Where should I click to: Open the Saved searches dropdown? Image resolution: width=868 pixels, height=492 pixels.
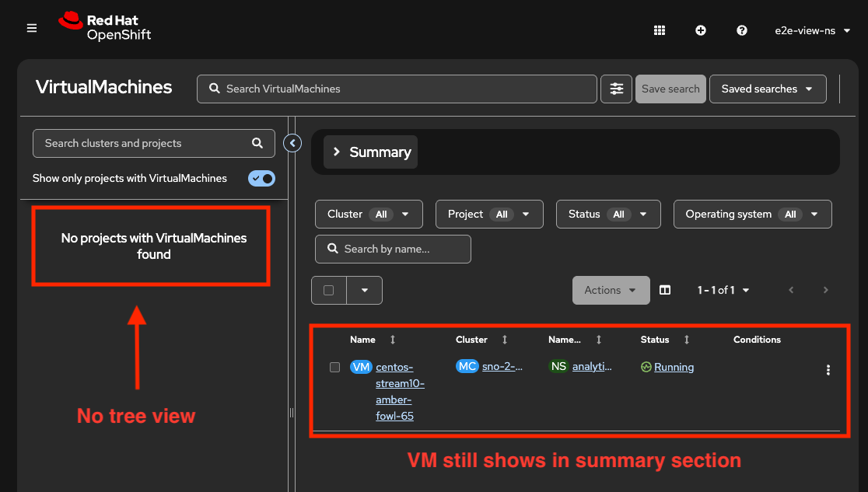click(x=768, y=89)
